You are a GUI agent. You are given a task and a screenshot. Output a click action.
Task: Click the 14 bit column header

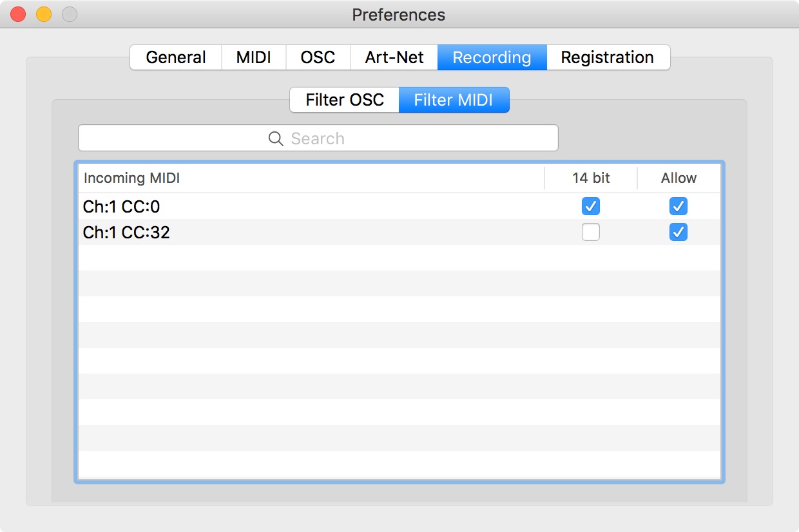(x=591, y=178)
